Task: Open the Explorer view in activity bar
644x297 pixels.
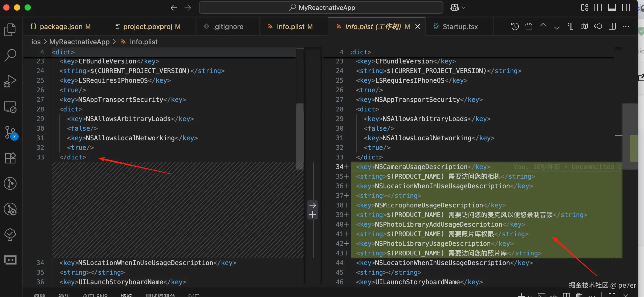Action: coord(10,30)
